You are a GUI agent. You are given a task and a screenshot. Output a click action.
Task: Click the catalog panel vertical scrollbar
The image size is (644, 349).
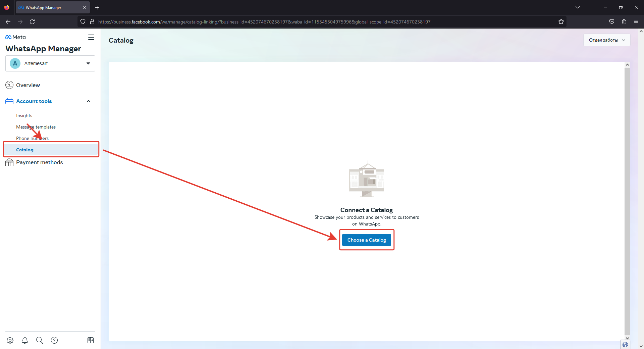(x=627, y=201)
